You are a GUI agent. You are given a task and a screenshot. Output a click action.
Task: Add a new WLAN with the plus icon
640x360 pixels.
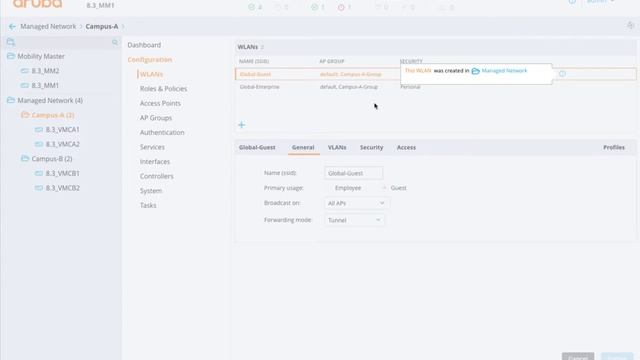coord(242,125)
